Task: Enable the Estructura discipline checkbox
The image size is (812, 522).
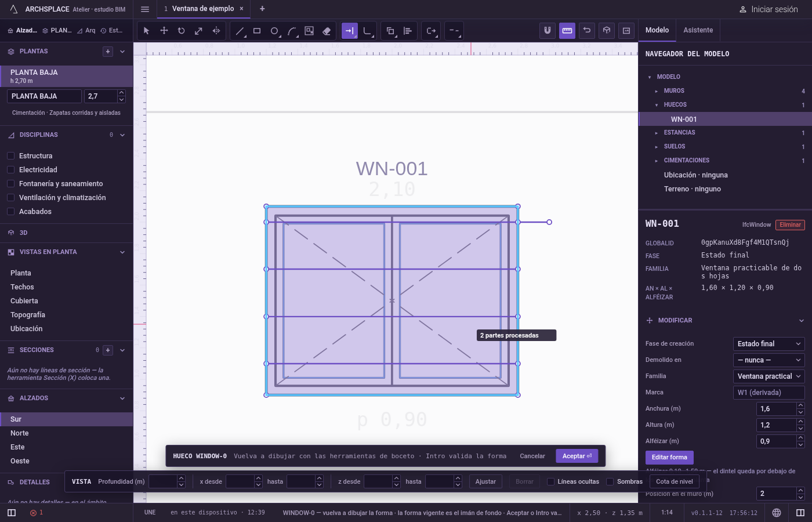Action: tap(10, 156)
